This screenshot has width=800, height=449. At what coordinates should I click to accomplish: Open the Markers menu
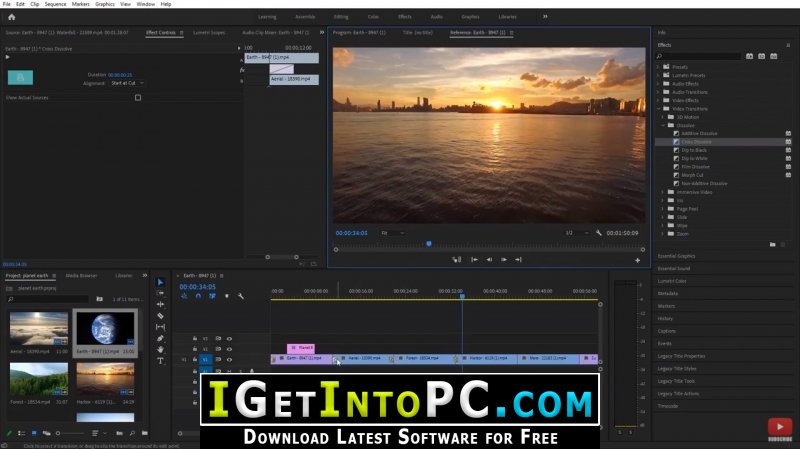(x=81, y=4)
